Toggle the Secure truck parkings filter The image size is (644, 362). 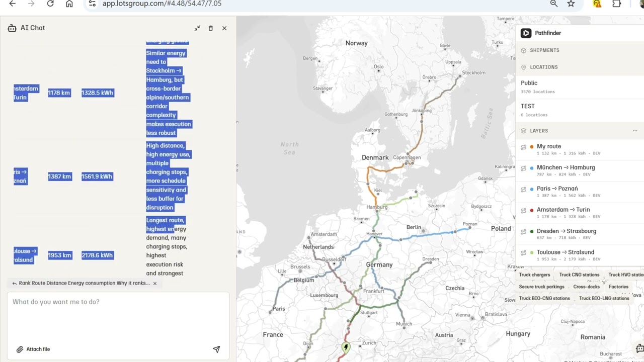click(541, 287)
